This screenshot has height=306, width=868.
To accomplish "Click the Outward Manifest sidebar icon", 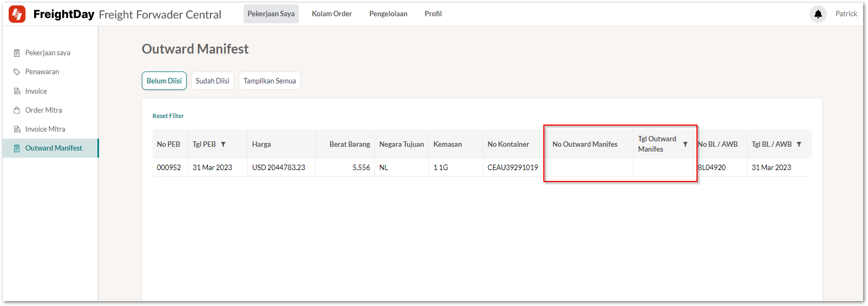I will click(x=17, y=148).
